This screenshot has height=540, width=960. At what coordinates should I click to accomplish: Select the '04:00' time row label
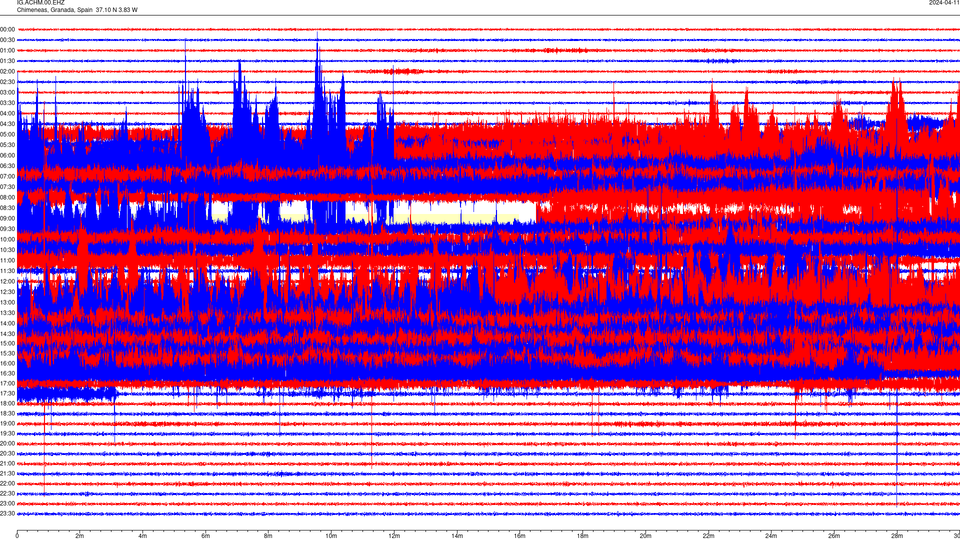pos(7,113)
